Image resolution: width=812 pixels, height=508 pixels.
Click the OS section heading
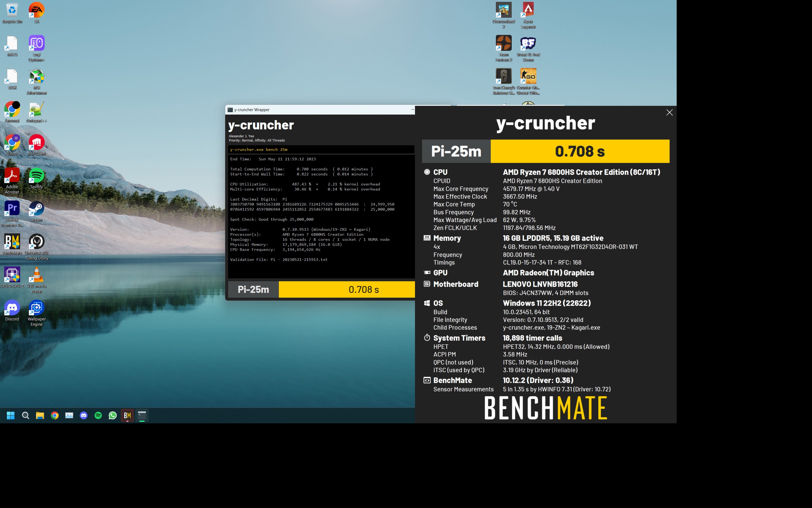tap(438, 303)
